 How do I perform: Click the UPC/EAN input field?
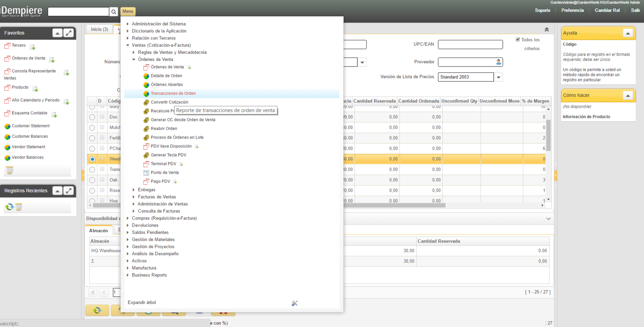point(470,44)
